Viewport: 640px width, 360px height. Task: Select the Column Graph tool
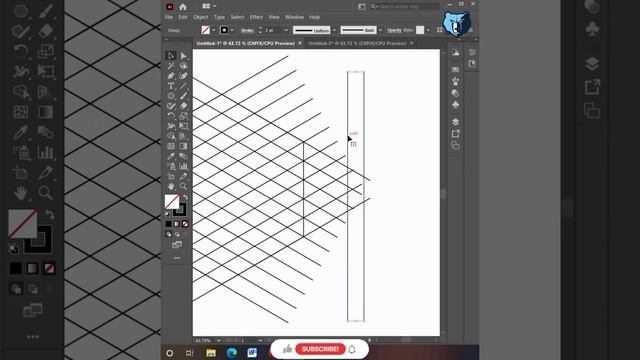[183, 166]
